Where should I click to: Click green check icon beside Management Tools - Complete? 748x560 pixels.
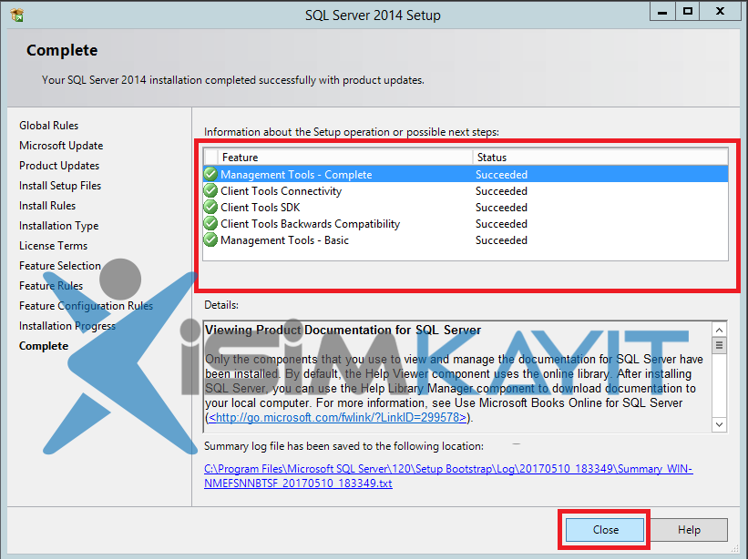(x=210, y=175)
